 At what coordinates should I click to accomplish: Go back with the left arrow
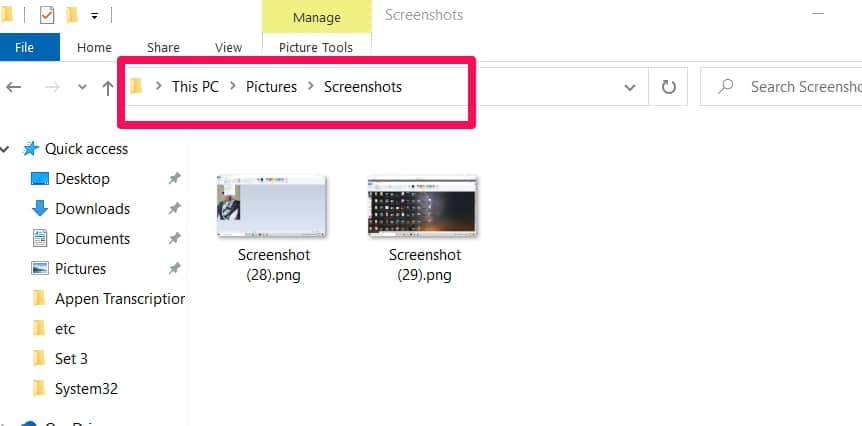14,87
